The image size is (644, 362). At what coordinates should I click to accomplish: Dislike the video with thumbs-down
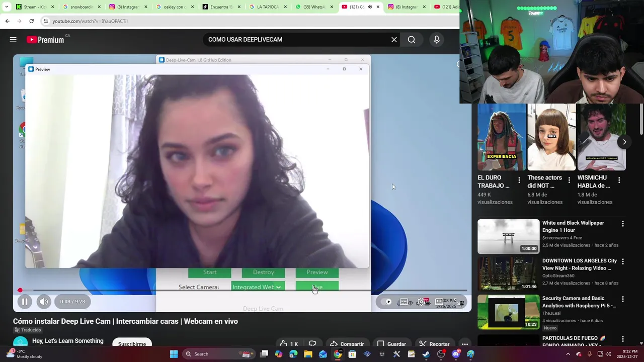(x=312, y=344)
